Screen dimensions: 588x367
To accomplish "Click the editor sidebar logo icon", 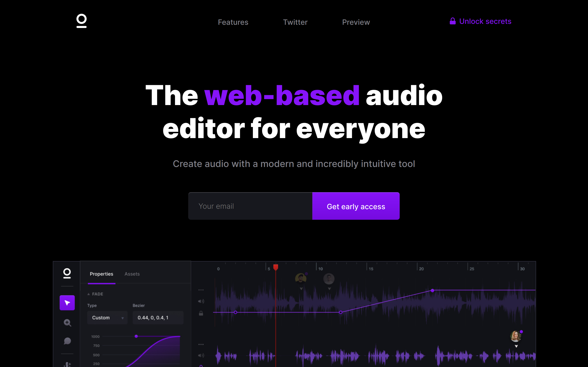I will click(67, 273).
